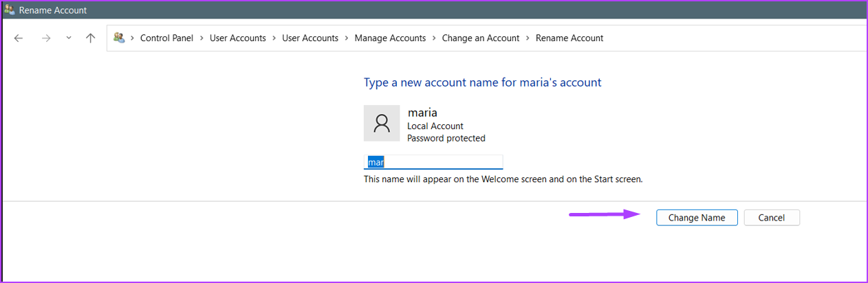Open Manage Accounts in the address path
Image resolution: width=868 pixels, height=283 pixels.
pos(390,38)
